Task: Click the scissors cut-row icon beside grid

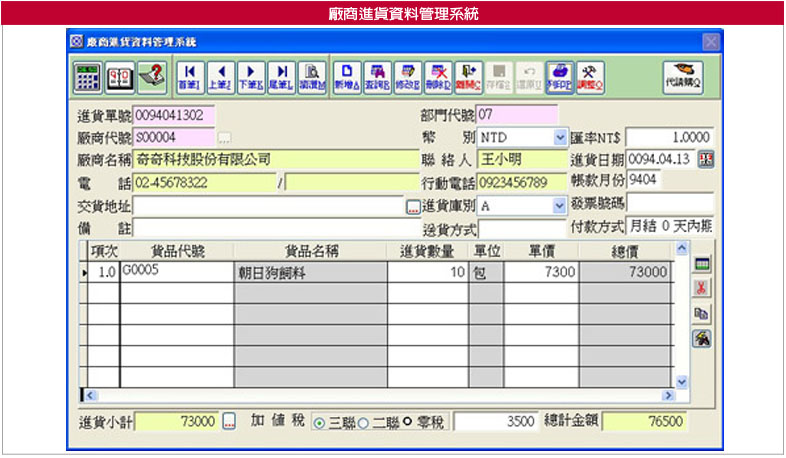Action: coord(702,288)
